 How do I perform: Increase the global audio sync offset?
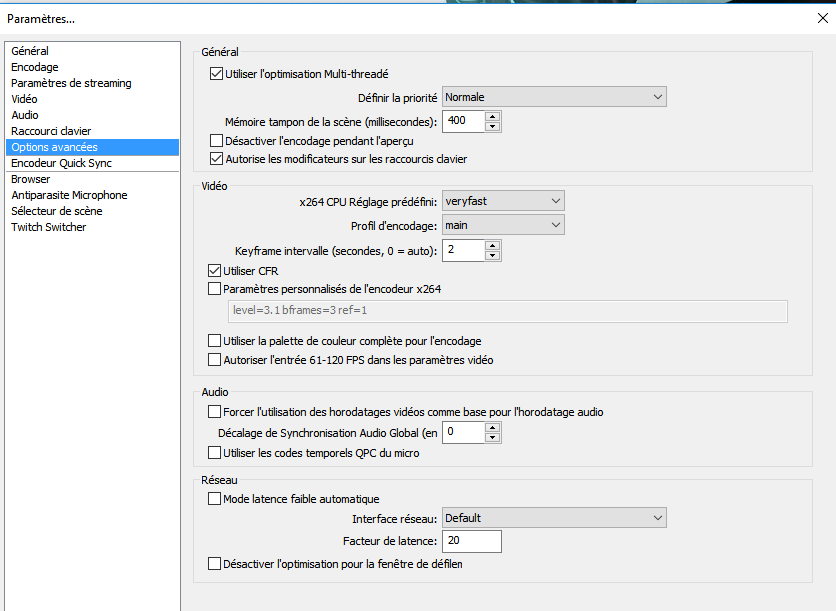coord(493,428)
